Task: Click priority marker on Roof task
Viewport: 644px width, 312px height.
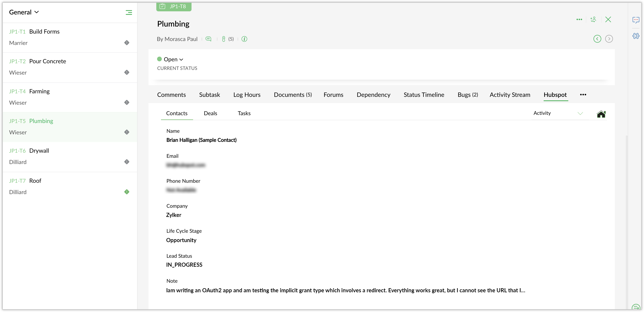Action: coord(127,192)
